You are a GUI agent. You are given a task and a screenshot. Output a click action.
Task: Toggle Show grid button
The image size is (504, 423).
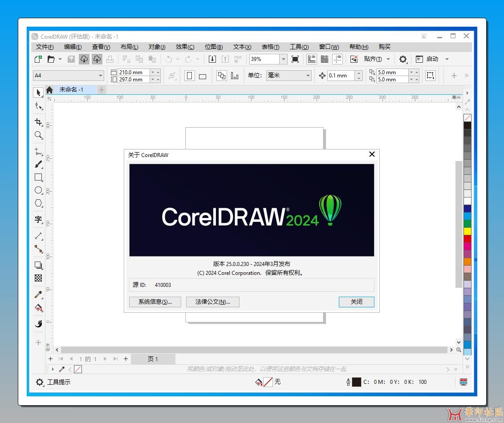(325, 59)
